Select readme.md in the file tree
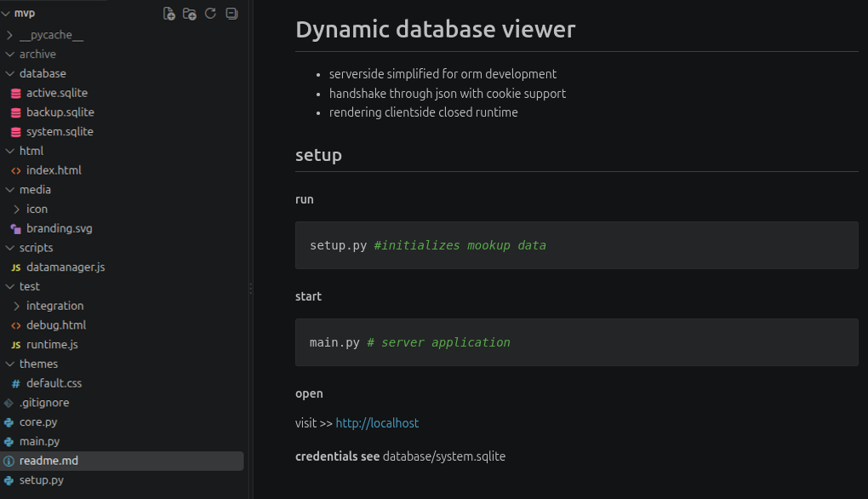This screenshot has width=868, height=499. [x=122, y=461]
